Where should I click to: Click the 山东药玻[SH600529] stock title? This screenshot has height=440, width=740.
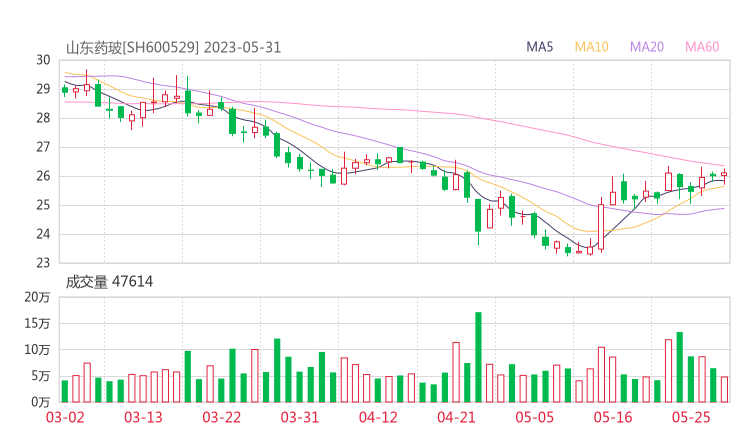point(132,47)
